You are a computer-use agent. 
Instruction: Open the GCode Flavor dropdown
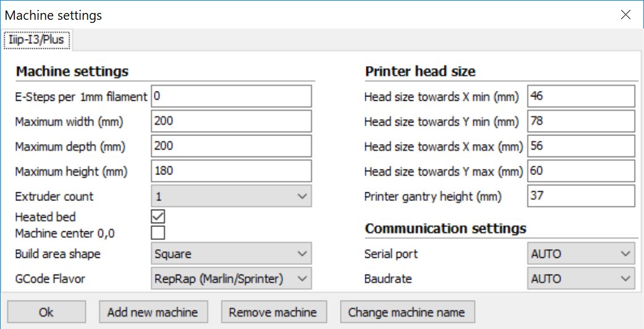(x=231, y=278)
